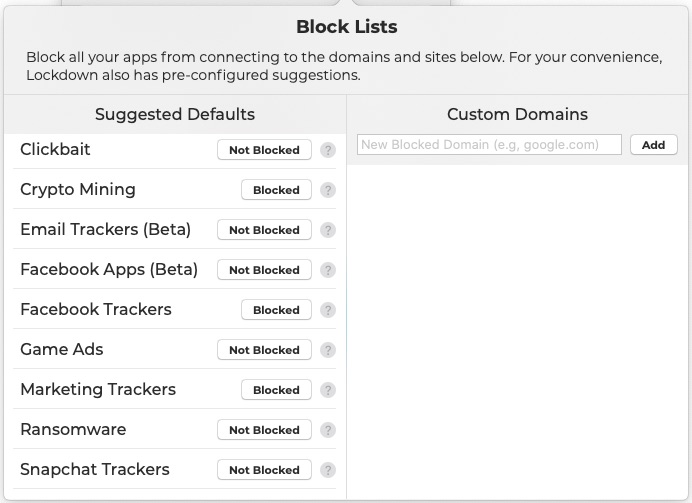Toggle the Marketing Trackers Blocked button

[276, 390]
